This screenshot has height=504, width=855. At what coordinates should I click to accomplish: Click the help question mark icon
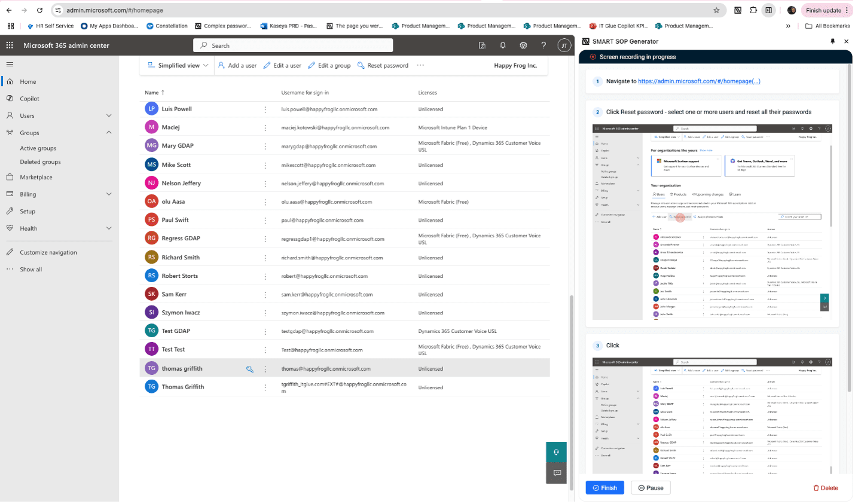click(543, 45)
